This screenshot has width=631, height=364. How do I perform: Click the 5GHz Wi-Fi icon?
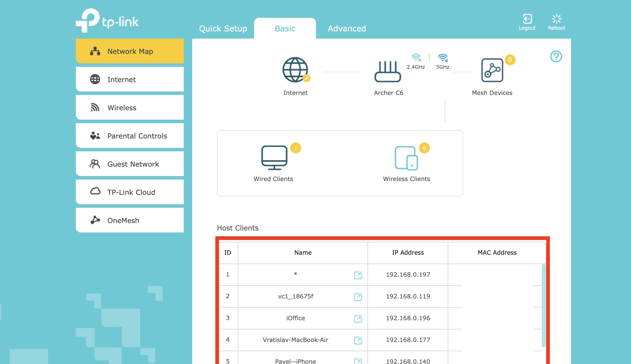pyautogui.click(x=443, y=58)
